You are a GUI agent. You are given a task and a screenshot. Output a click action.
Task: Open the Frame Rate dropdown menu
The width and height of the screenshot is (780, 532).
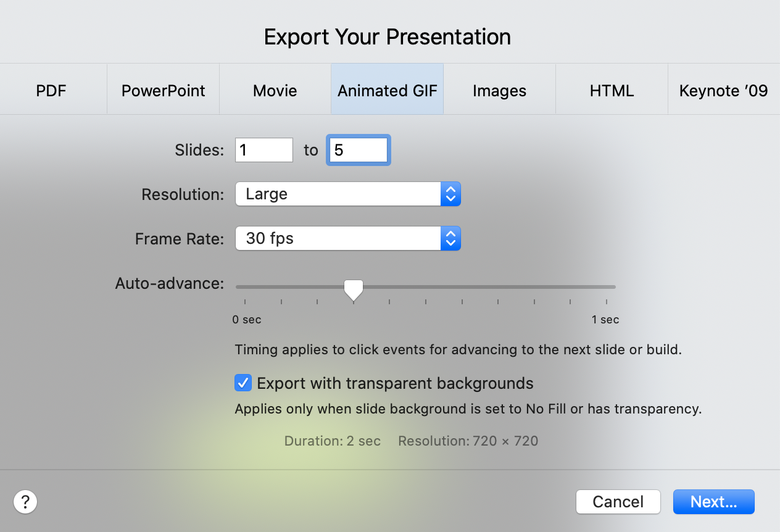click(x=347, y=239)
